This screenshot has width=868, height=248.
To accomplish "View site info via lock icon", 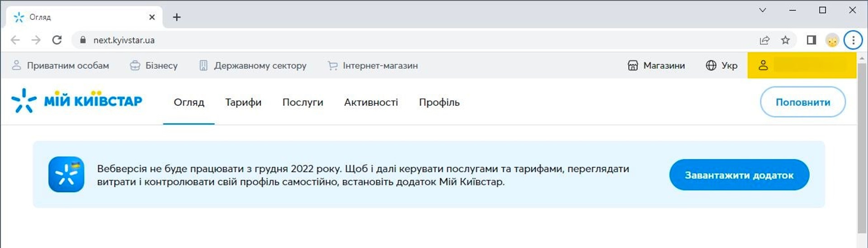I will point(83,40).
